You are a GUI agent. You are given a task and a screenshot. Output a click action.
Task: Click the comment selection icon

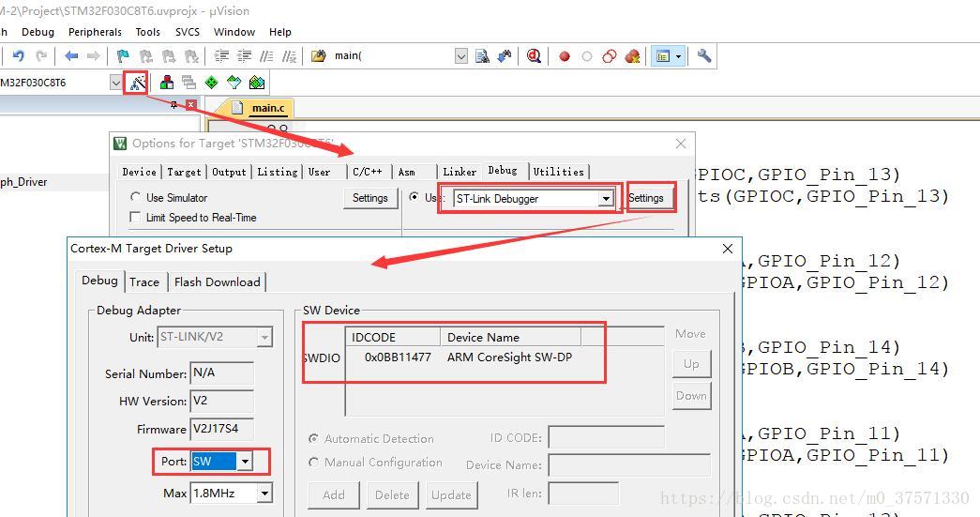[x=266, y=56]
